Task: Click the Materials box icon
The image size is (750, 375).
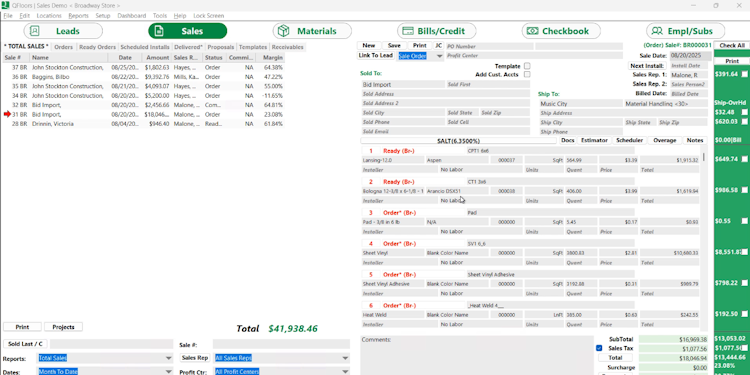Action: pos(284,31)
